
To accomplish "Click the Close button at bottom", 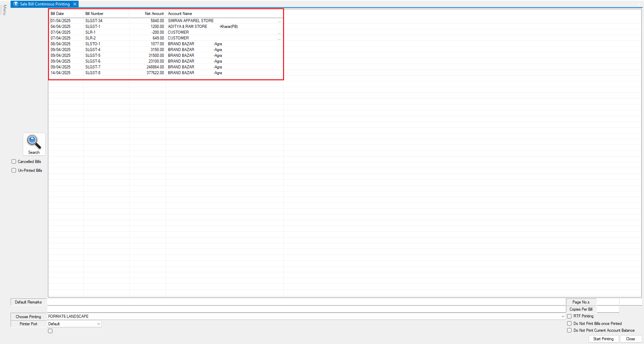I will tap(630, 339).
